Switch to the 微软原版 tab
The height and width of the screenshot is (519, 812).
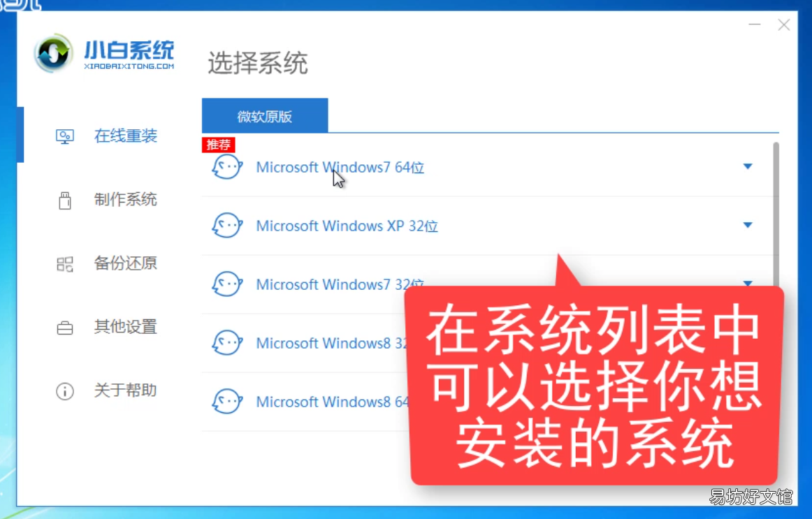click(265, 115)
